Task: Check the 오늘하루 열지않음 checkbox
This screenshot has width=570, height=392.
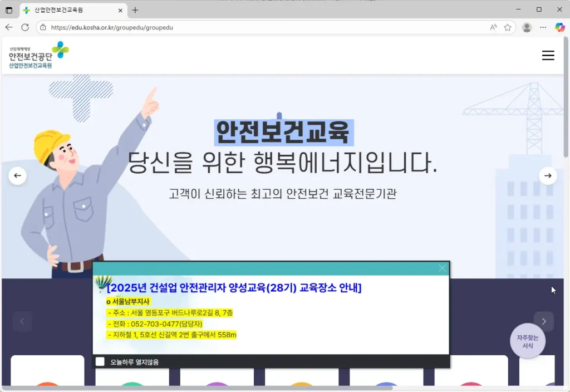Action: click(100, 361)
